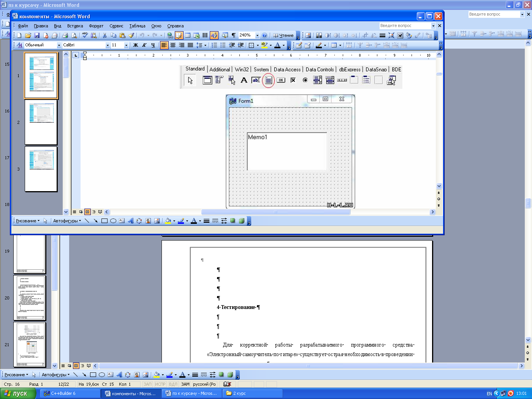Click the Crop tool on the picture toolbar
532x399 pixels.
[365, 35]
